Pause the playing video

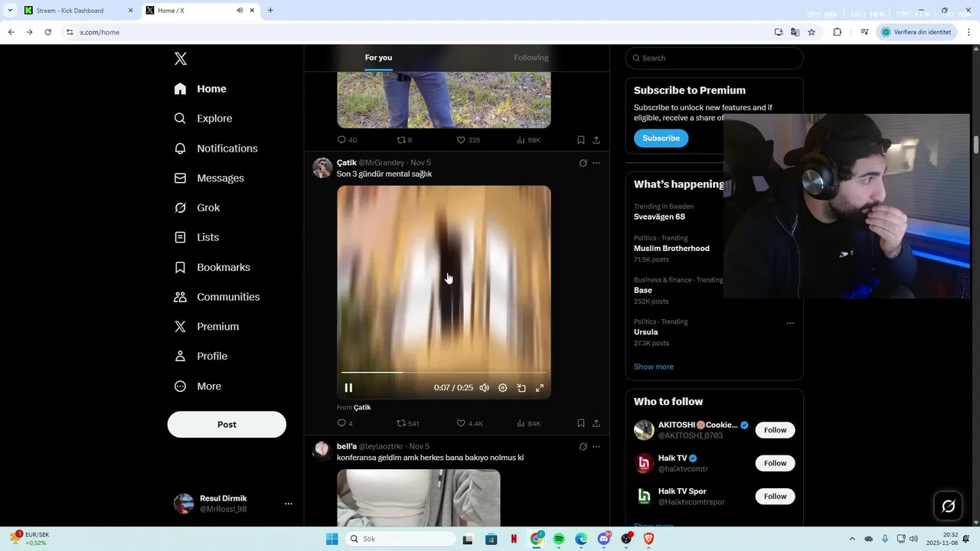coord(348,388)
